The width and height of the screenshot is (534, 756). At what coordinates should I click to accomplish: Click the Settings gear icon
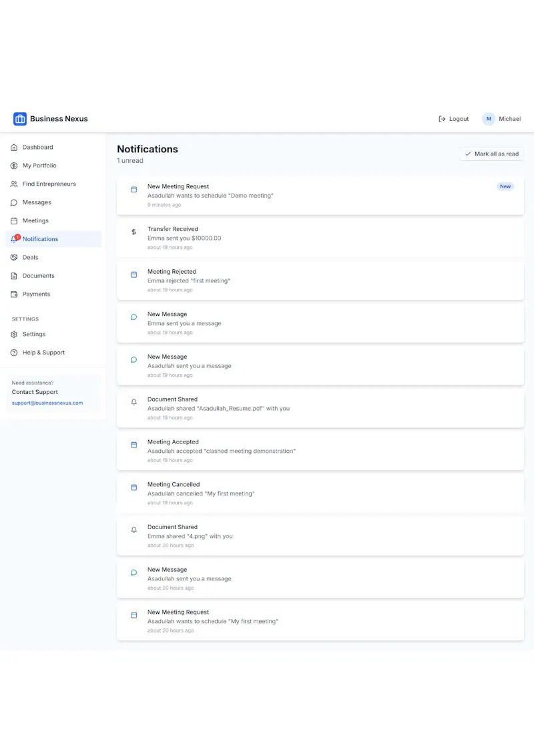tap(14, 334)
